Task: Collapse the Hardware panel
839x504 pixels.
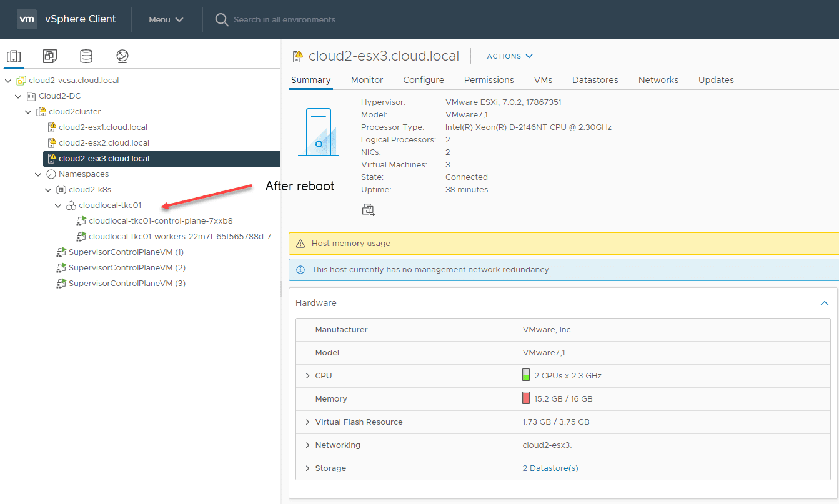Action: tap(824, 303)
